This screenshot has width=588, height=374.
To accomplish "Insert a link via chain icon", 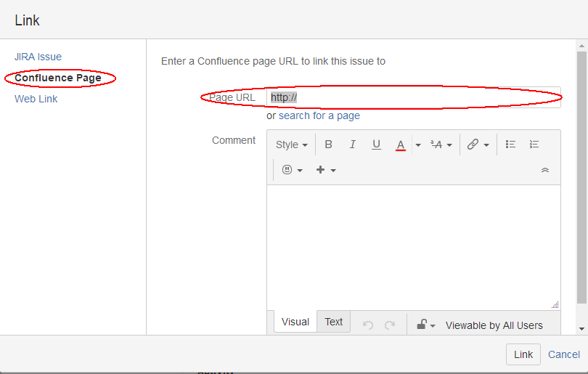I will [x=473, y=145].
